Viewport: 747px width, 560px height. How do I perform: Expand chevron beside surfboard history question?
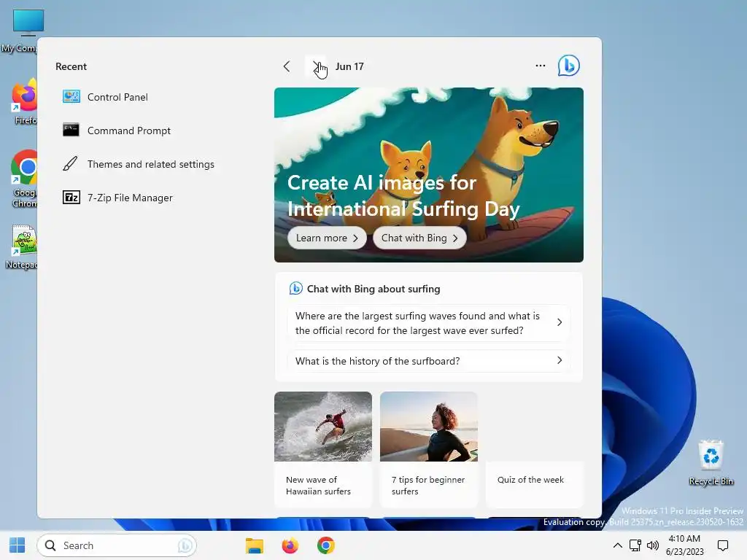(x=560, y=360)
